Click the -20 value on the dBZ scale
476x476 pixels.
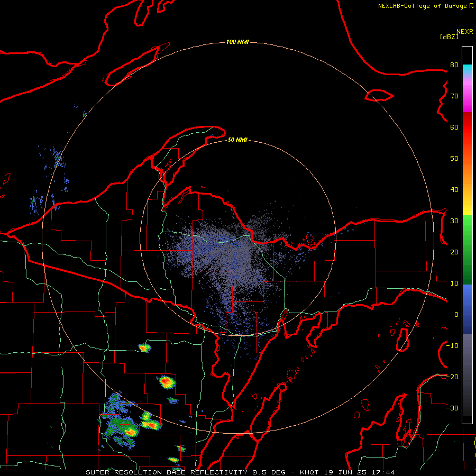coord(453,377)
